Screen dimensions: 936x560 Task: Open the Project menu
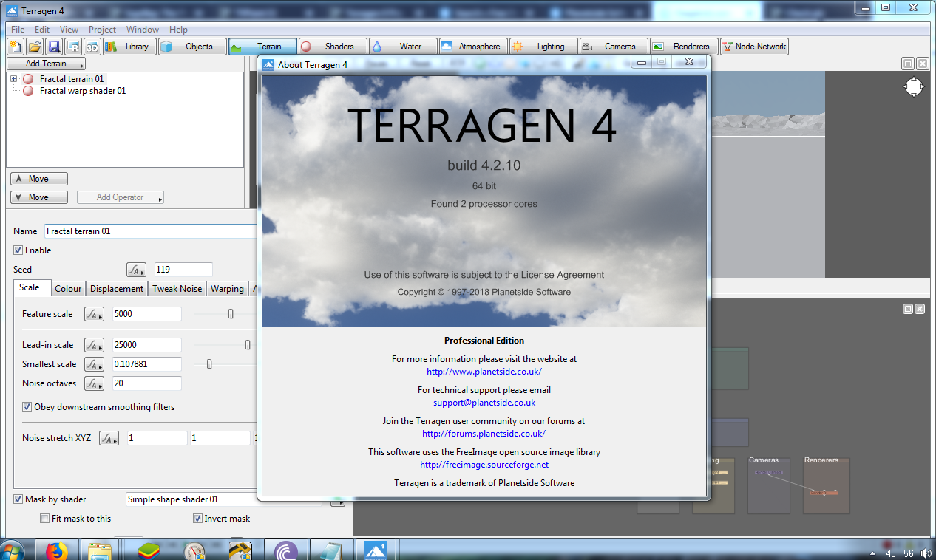click(102, 30)
